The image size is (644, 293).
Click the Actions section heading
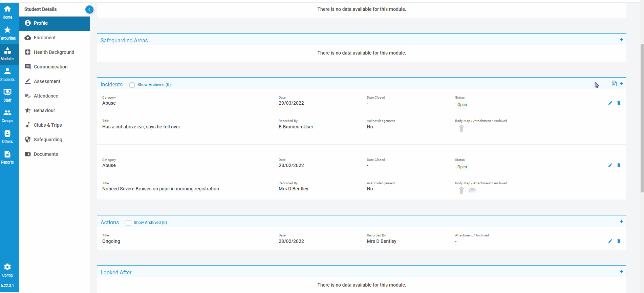(110, 222)
